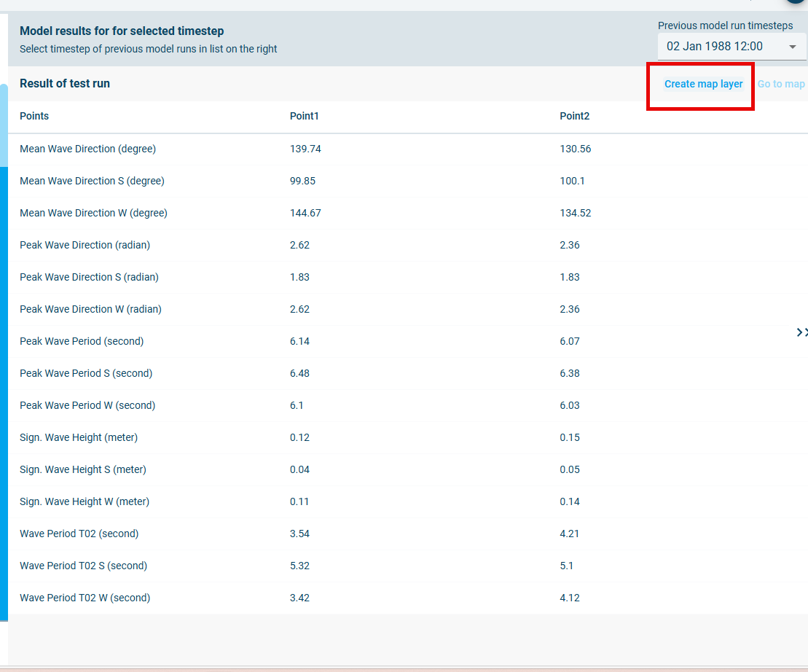Viewport: 808px width, 672px height.
Task: Click Point2 value 0.15
Action: [570, 437]
